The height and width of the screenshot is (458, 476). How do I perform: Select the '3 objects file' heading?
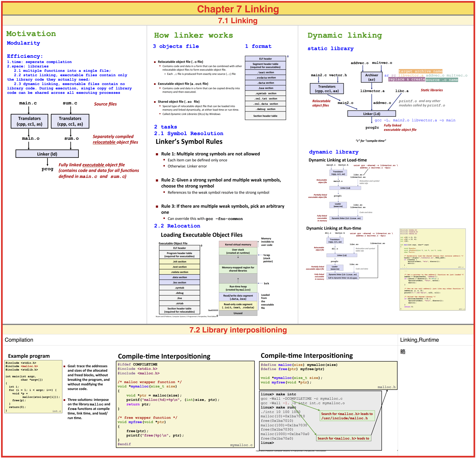coord(176,46)
